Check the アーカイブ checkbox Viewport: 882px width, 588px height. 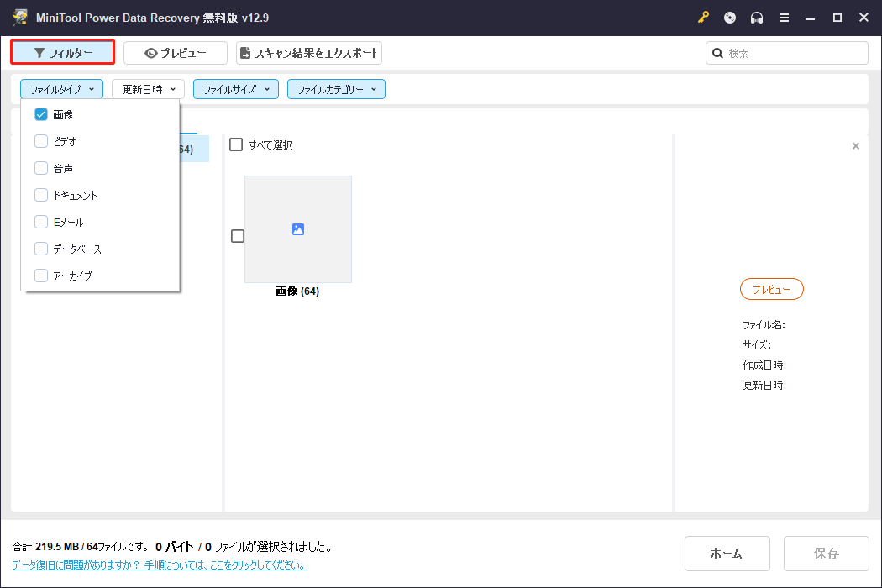point(41,276)
